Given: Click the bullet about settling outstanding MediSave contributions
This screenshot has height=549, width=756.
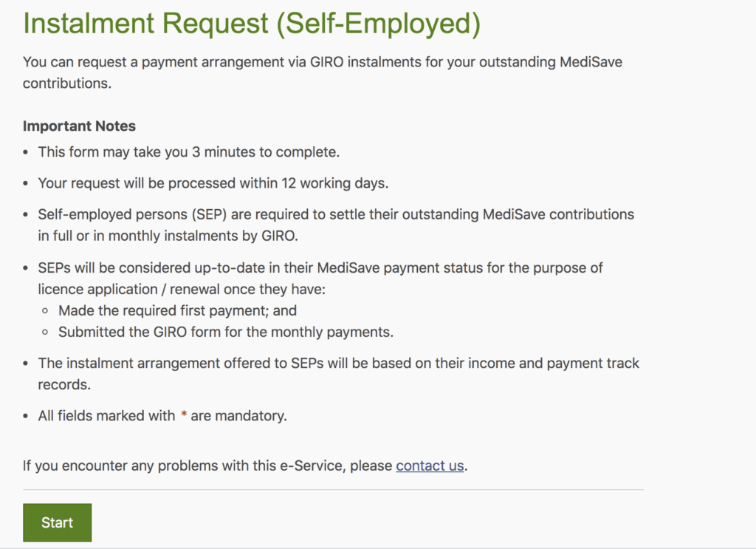Looking at the screenshot, I should 336,225.
